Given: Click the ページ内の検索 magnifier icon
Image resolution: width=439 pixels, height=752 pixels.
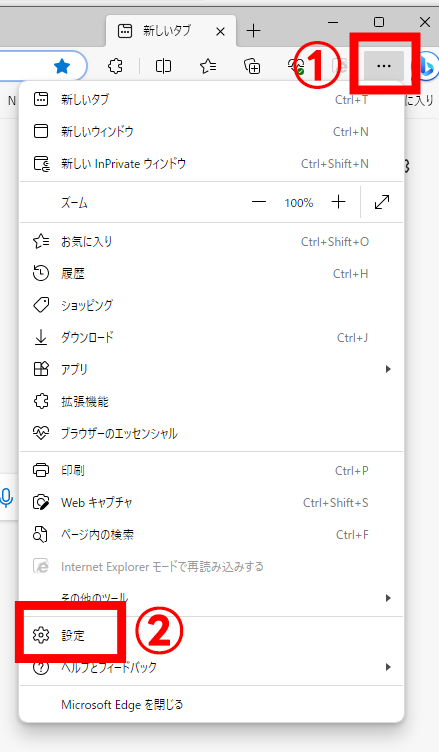Looking at the screenshot, I should tap(41, 535).
